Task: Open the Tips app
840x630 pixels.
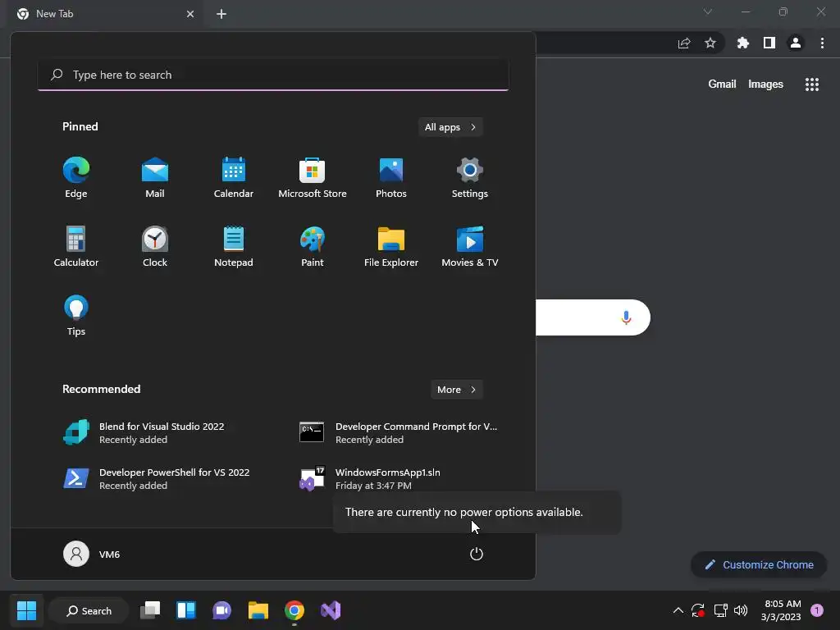Action: pyautogui.click(x=76, y=316)
